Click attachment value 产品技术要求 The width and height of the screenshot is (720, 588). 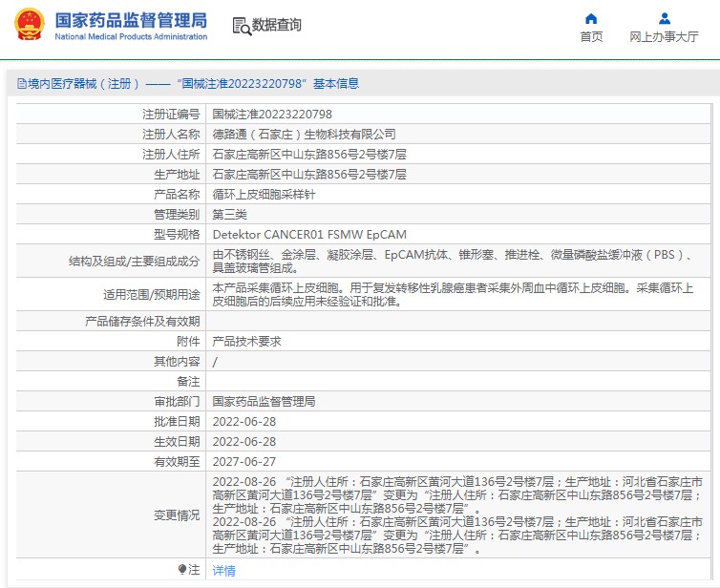[246, 342]
